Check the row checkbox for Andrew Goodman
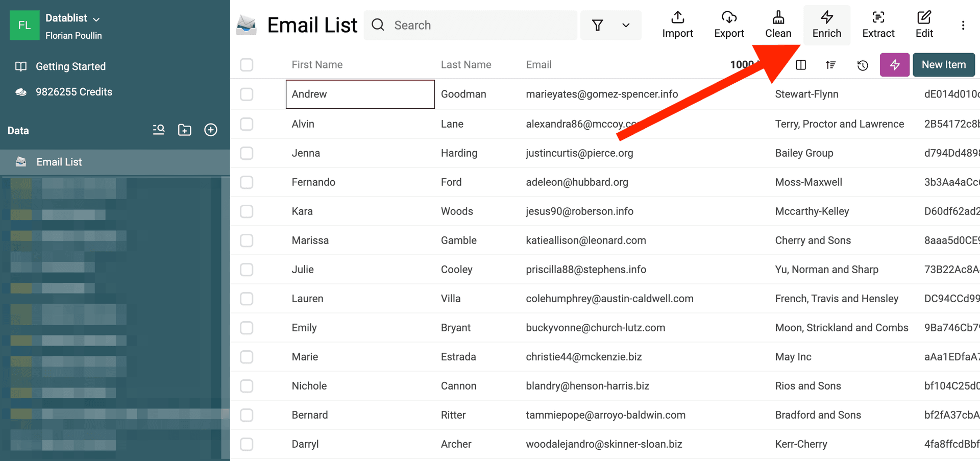Screen dimensions: 980x461 point(247,94)
